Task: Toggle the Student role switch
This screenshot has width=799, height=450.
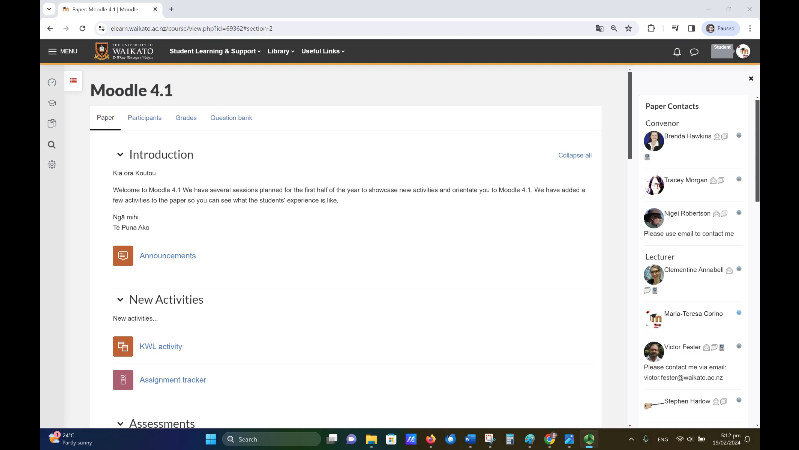Action: pos(722,51)
